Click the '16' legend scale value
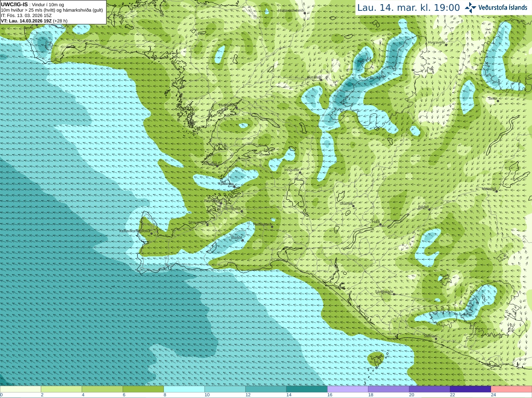 pos(330,395)
